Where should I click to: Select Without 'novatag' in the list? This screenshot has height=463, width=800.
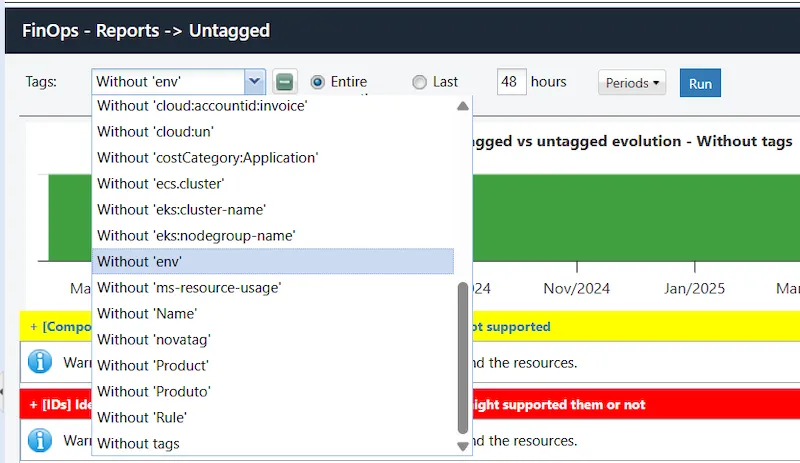coord(153,339)
